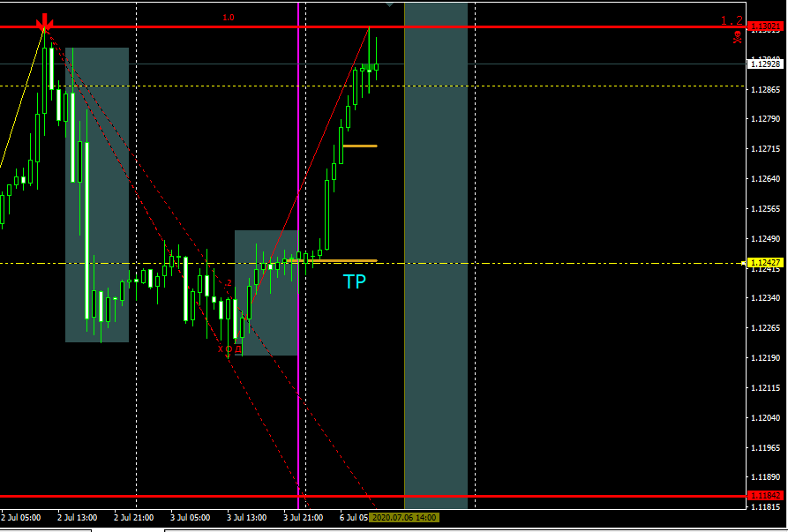Click the 1.11965 price scale value
788x532 pixels.
765,447
